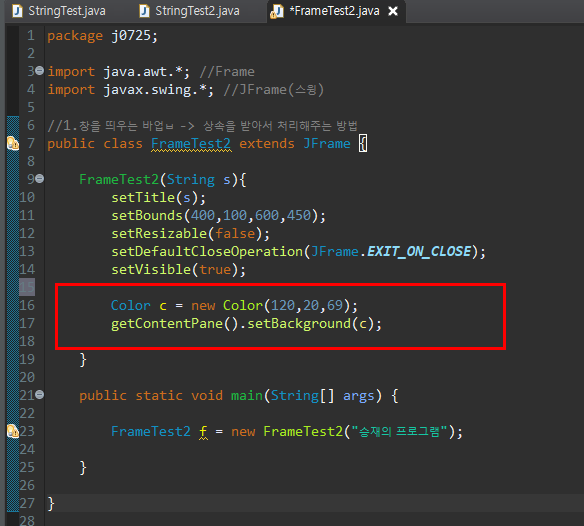
Task: Click line number 15 in the gutter
Action: click(27, 288)
